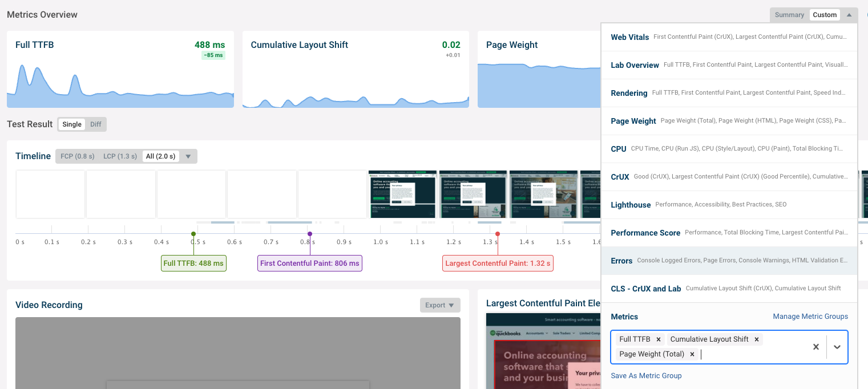Open the Timeline range dropdown arrow

point(188,156)
